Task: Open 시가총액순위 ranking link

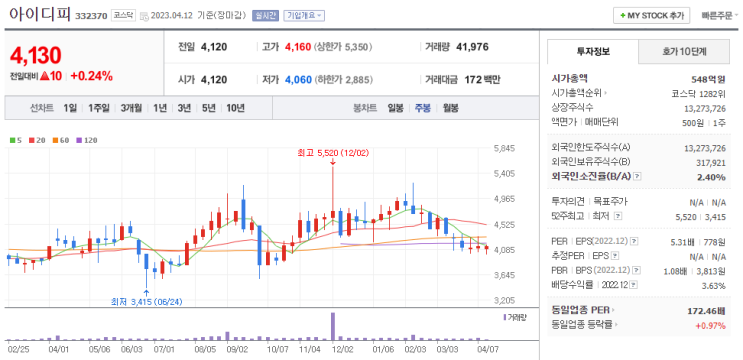Action: tap(579, 93)
